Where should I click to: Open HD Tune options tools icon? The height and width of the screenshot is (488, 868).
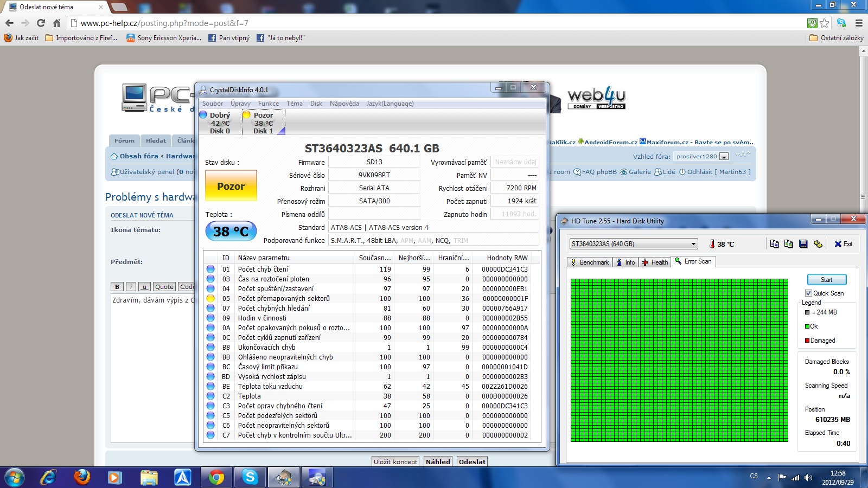(x=818, y=244)
